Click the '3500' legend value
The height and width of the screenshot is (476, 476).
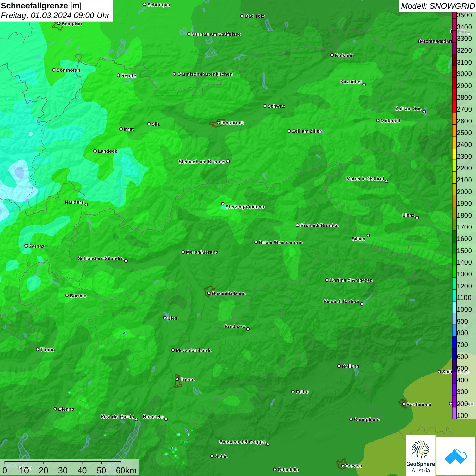[x=464, y=15]
